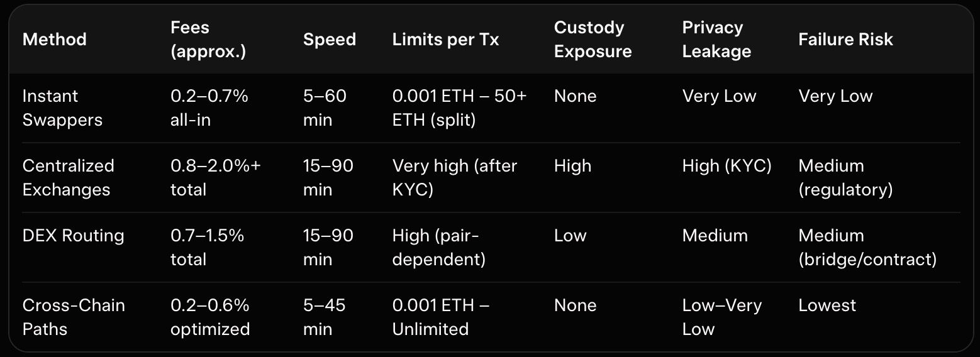Viewport: 980px width, 357px height.
Task: Click the Privacy Leakage column header
Action: coord(716,40)
